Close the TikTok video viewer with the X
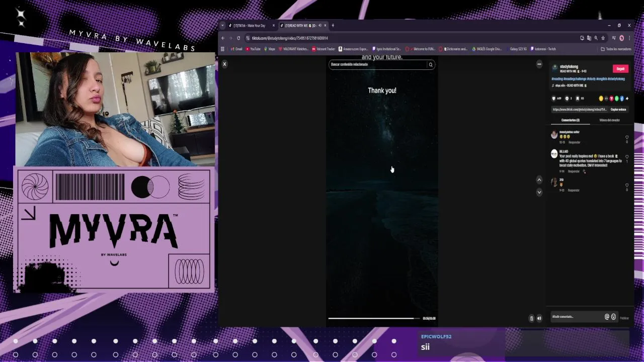The height and width of the screenshot is (362, 644). point(224,64)
